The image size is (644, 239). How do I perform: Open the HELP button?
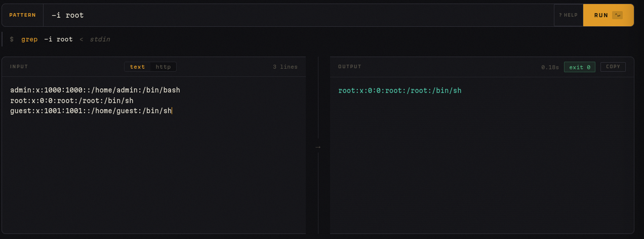568,15
